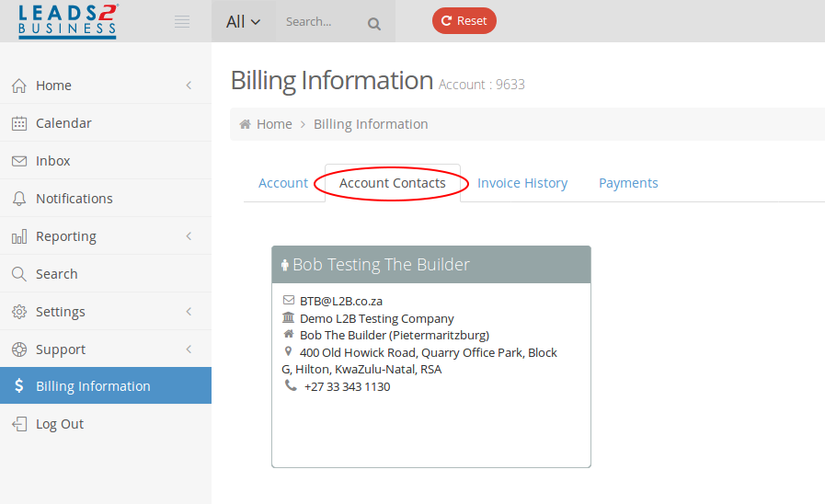Expand the Support submenu chevron
825x504 pixels.
coord(189,349)
